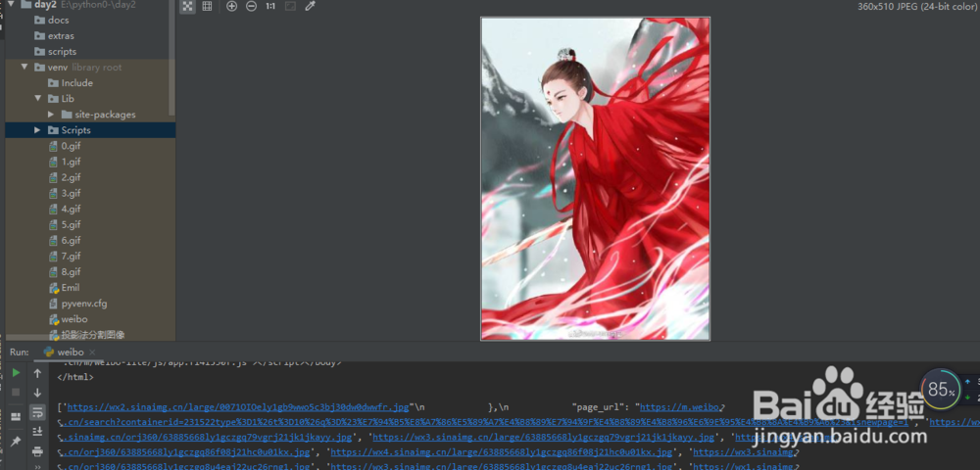Open the m.weibo page_url link
980x470 pixels.
[x=681, y=407]
